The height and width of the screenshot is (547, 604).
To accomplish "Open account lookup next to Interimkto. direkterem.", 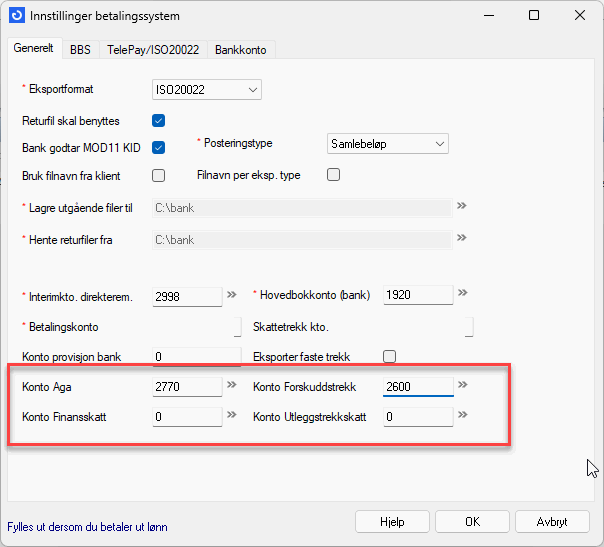I will coord(232,295).
